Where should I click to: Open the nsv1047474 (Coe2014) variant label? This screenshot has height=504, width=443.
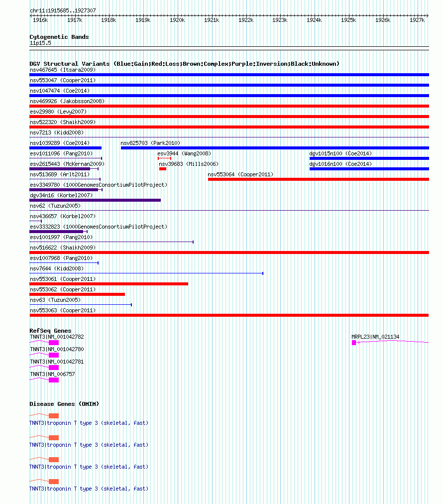tap(60, 91)
